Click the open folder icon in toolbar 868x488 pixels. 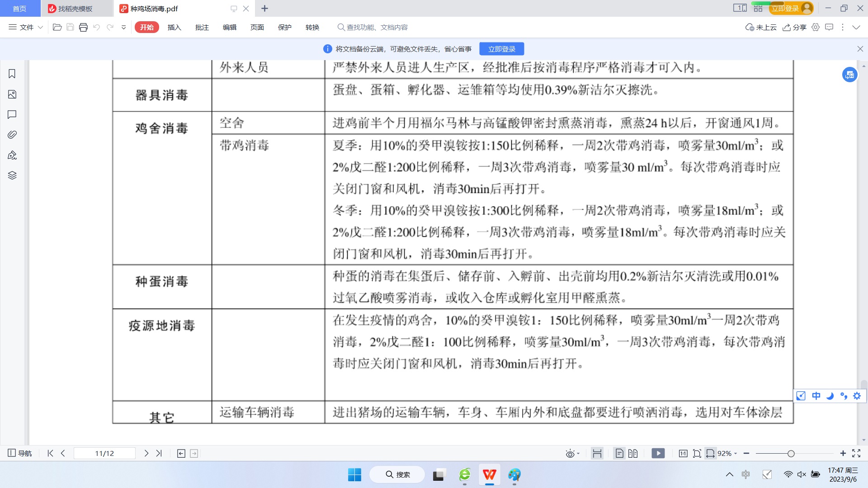click(x=57, y=27)
